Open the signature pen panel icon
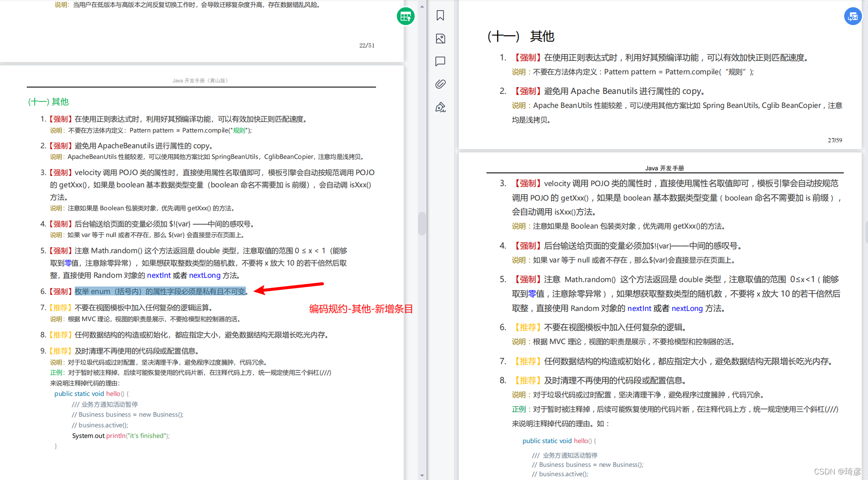This screenshot has width=868, height=480. [x=440, y=107]
